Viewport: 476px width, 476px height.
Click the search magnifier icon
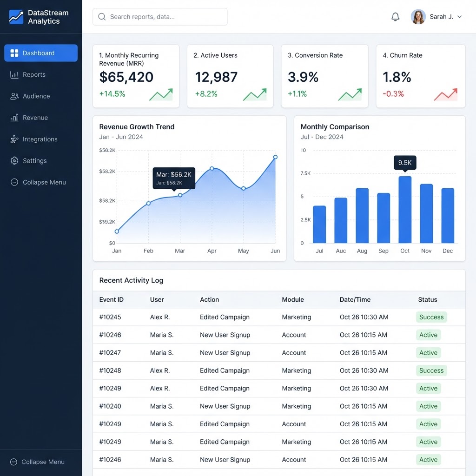pyautogui.click(x=102, y=17)
